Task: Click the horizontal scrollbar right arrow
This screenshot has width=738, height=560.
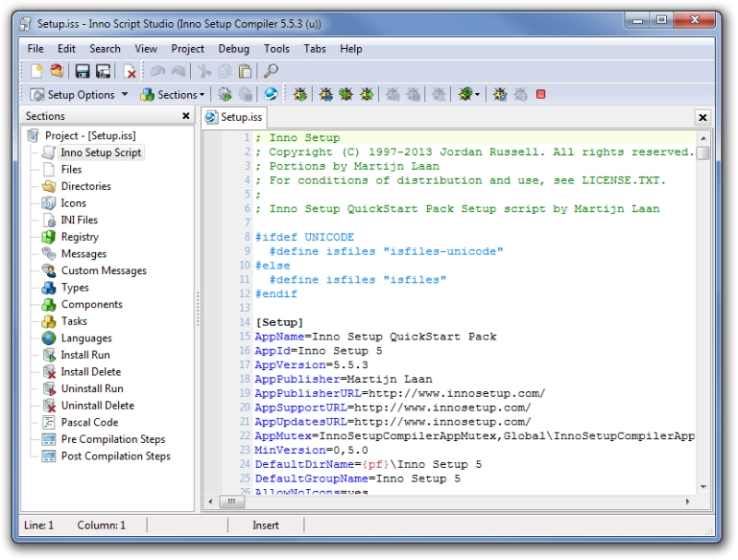Action: click(687, 502)
